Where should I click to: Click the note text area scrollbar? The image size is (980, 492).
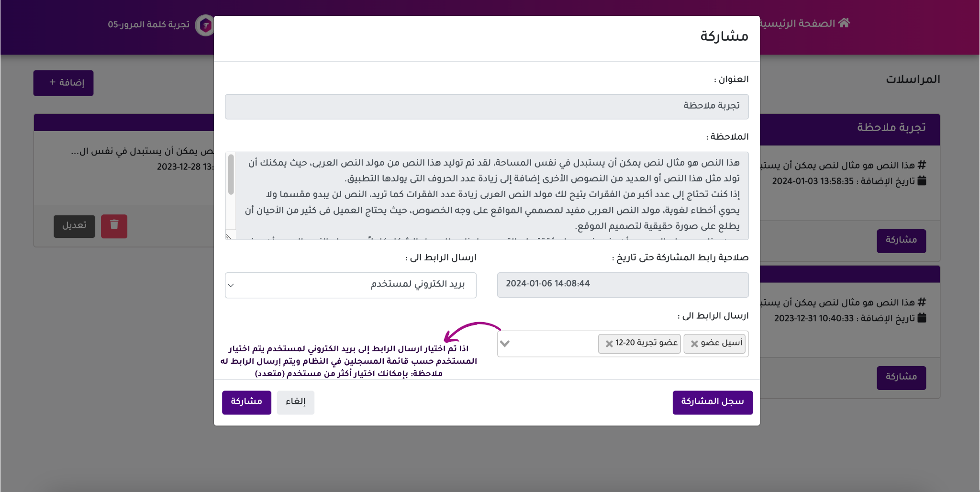[x=231, y=175]
